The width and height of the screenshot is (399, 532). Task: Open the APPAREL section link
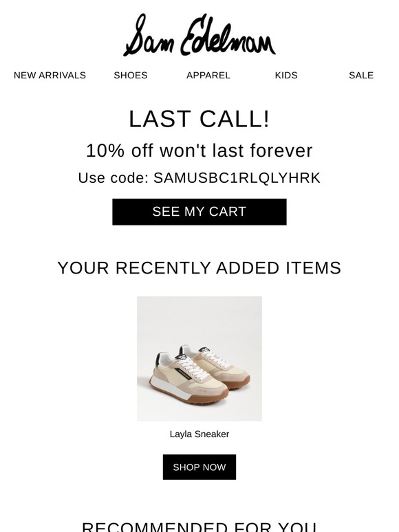tap(208, 76)
